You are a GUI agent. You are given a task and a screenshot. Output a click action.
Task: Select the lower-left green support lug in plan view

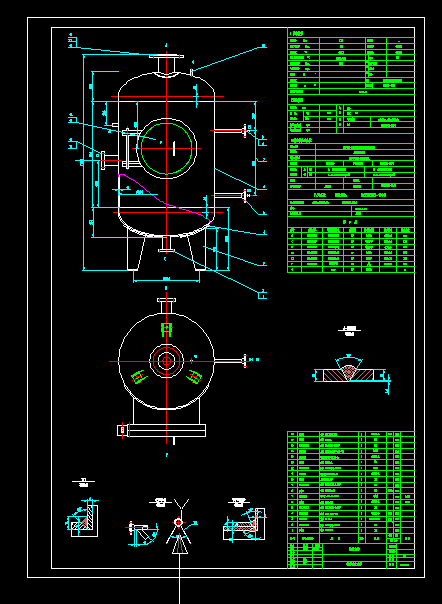[x=138, y=377]
